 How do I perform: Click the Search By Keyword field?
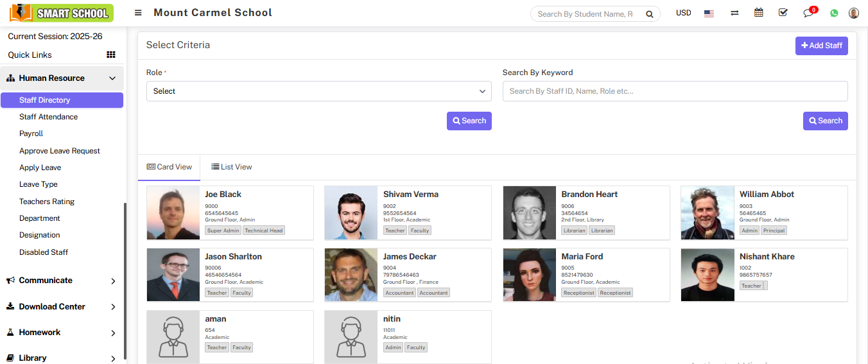[x=675, y=91]
